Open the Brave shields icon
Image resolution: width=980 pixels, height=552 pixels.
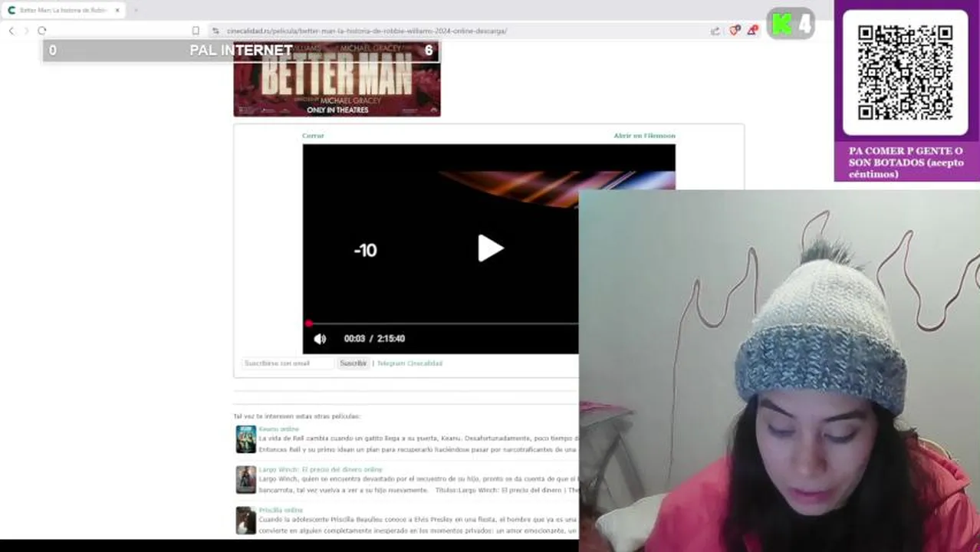[735, 31]
